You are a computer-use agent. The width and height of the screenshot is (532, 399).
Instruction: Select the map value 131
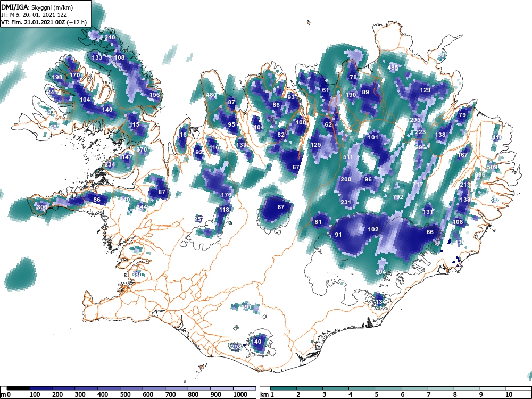click(x=428, y=212)
